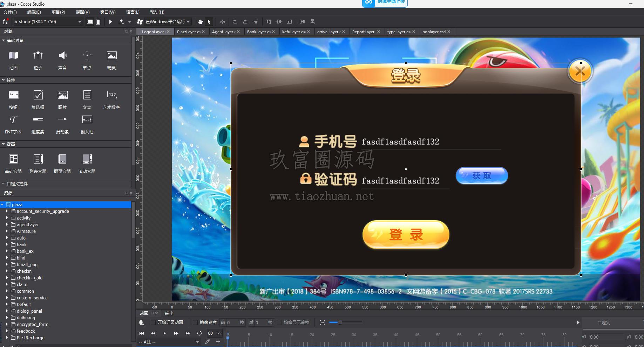Click the orange 登录 button on canvas
644x347 pixels.
(x=406, y=234)
